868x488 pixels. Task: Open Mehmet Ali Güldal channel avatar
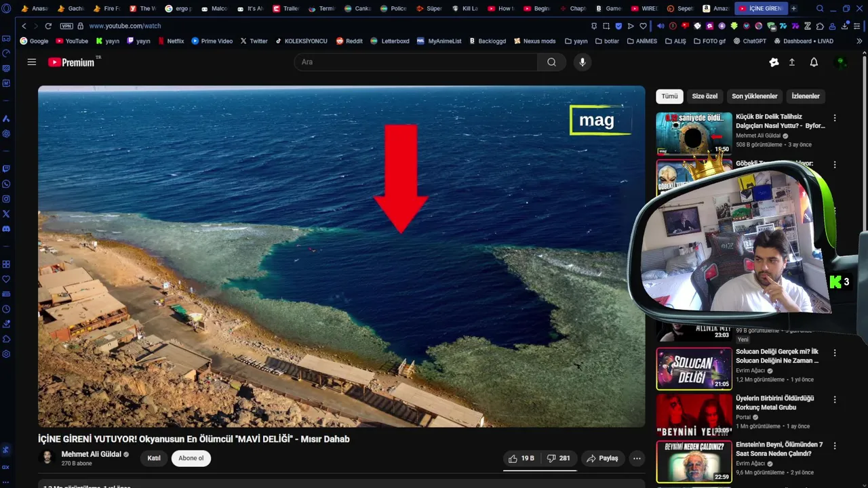(47, 457)
